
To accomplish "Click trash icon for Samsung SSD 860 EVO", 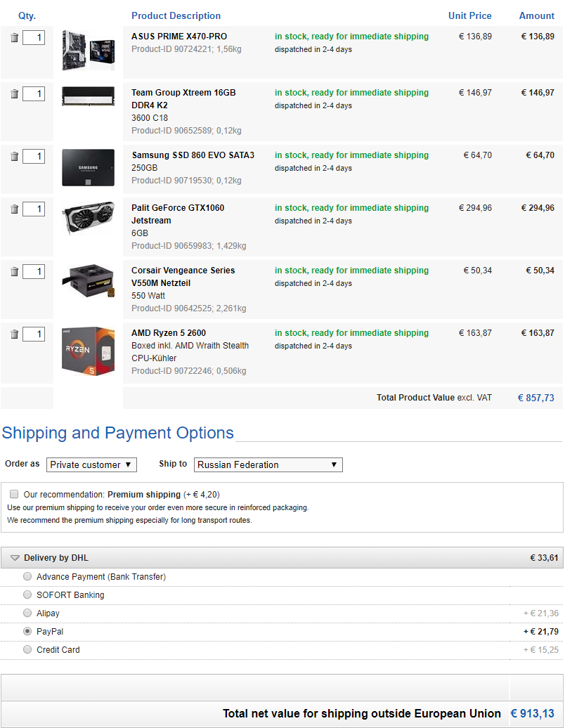I will 15,157.
